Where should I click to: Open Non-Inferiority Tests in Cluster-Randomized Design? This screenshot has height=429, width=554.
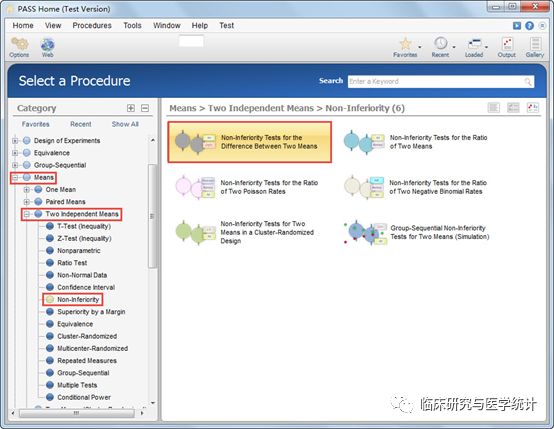coord(245,232)
